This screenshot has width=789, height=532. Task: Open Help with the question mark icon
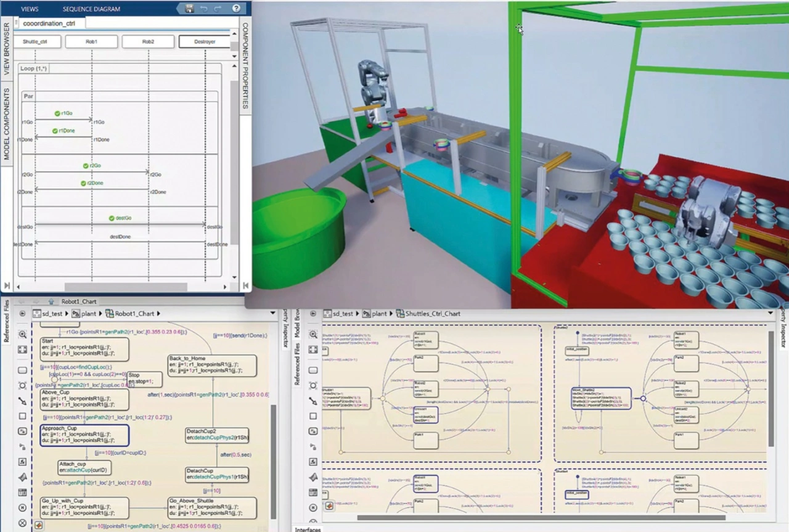(236, 9)
